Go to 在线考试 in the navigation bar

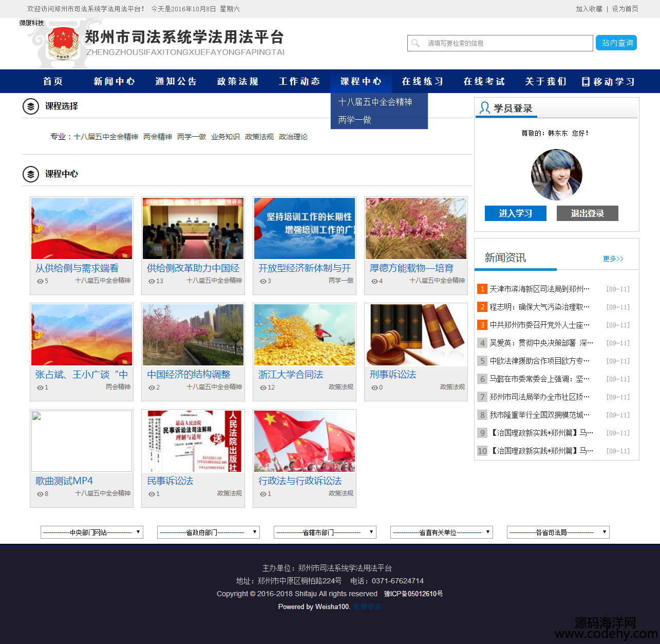[484, 81]
